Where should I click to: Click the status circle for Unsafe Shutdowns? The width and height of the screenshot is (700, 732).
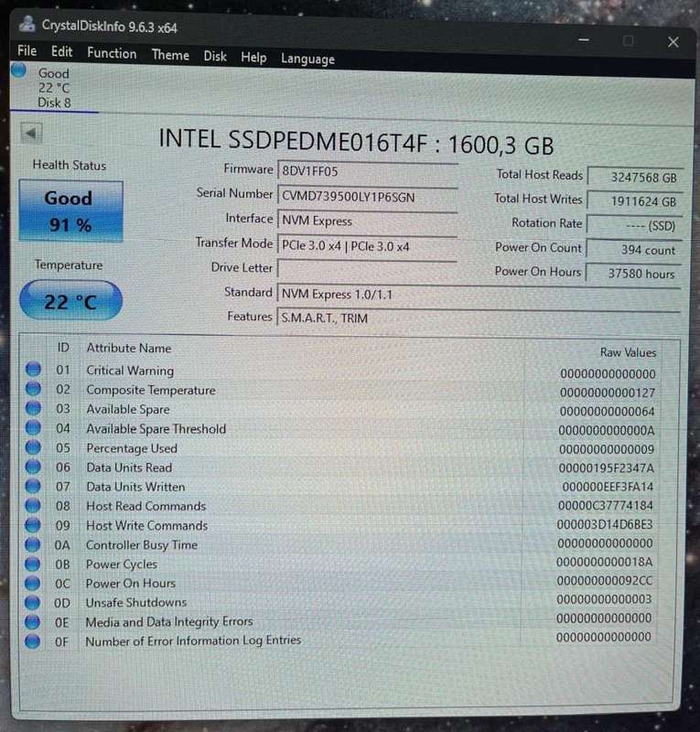tap(32, 602)
